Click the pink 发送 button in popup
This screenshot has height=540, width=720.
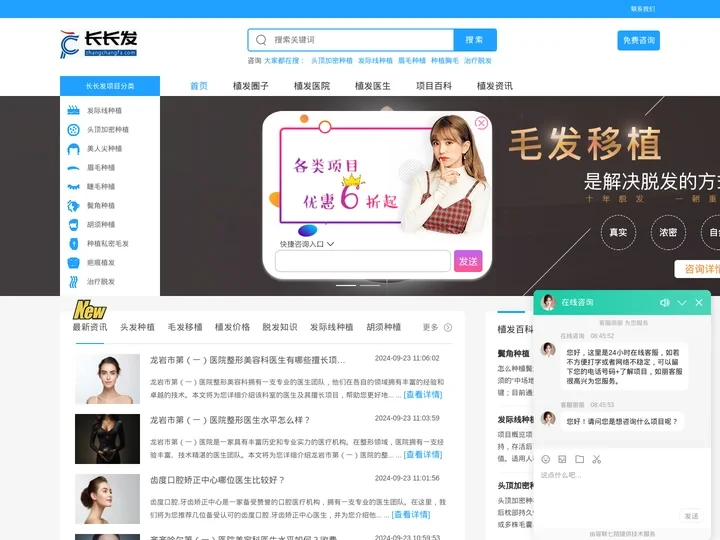click(468, 261)
